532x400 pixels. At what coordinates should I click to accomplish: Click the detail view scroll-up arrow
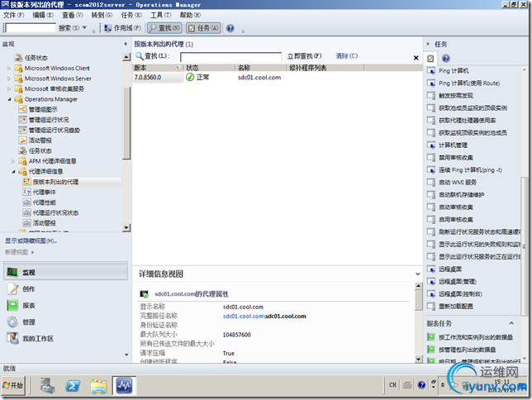click(418, 286)
